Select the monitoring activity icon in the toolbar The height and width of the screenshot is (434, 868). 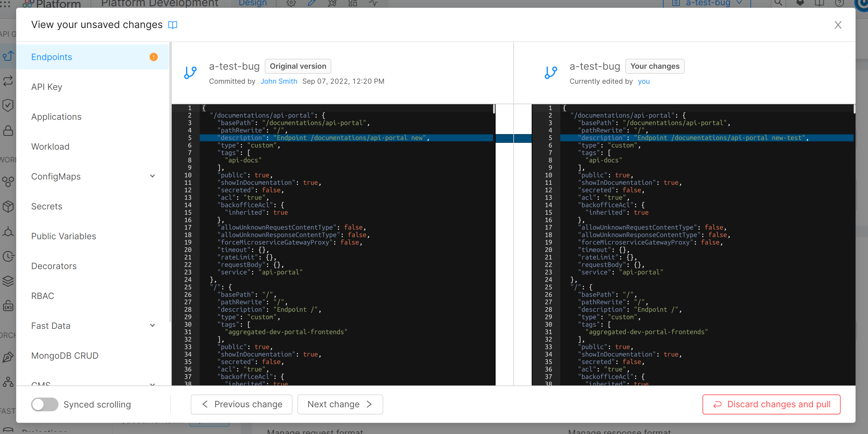(373, 3)
